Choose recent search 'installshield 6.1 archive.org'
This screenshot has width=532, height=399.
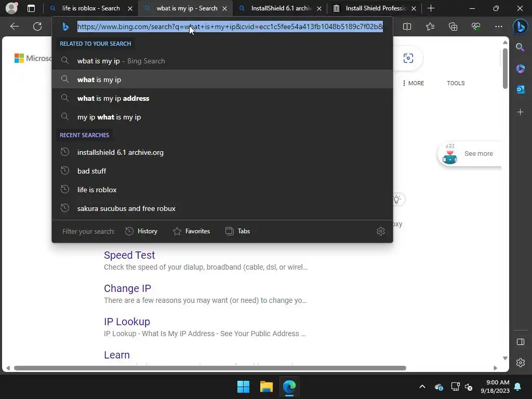pyautogui.click(x=222, y=152)
